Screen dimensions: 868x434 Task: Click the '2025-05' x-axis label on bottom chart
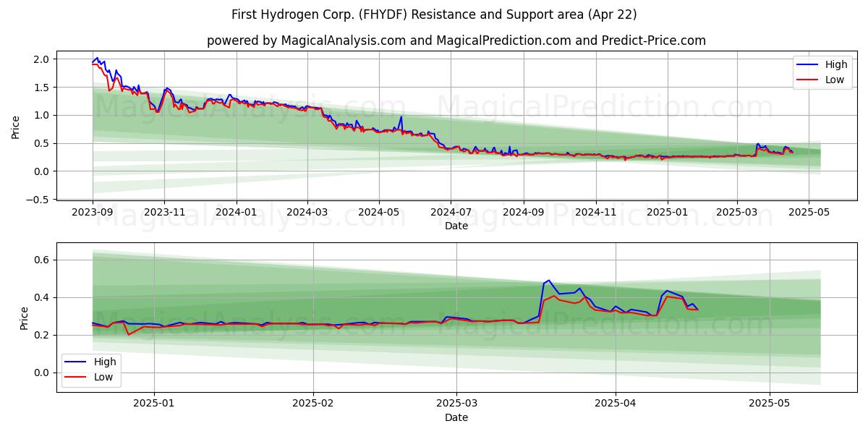point(770,404)
